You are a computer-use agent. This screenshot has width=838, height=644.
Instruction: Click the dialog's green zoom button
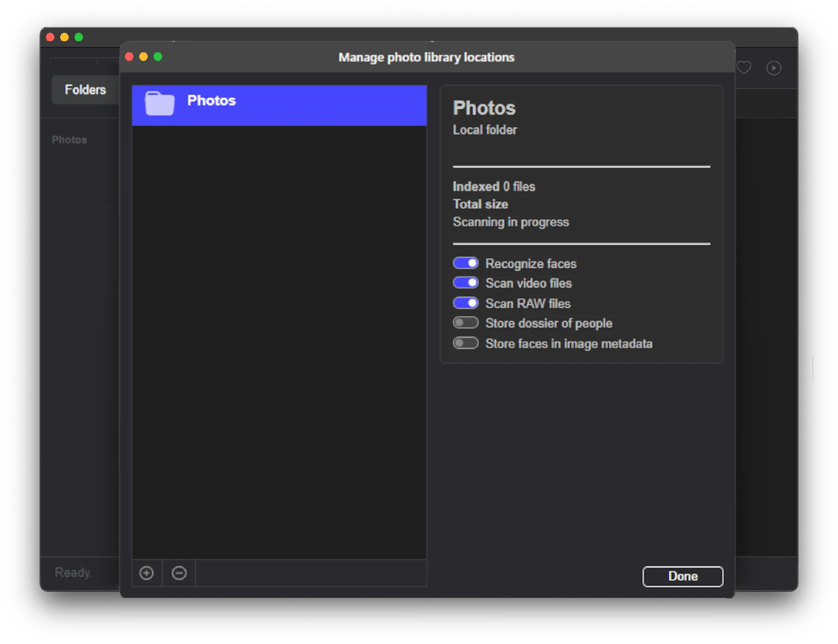[x=158, y=56]
